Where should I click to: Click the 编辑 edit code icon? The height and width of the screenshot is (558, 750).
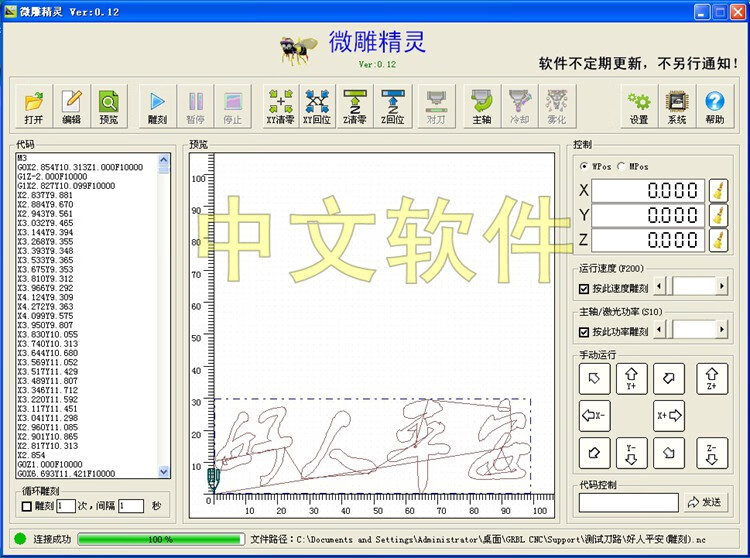tap(71, 106)
